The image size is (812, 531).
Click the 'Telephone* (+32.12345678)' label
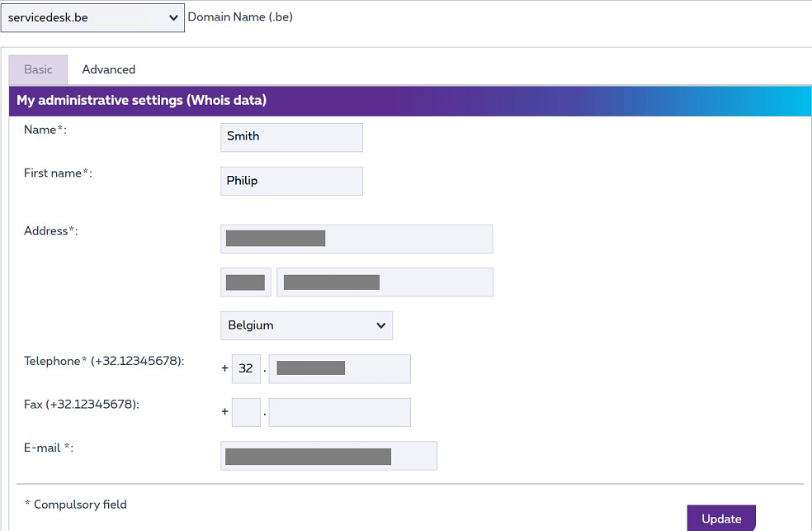tap(104, 361)
